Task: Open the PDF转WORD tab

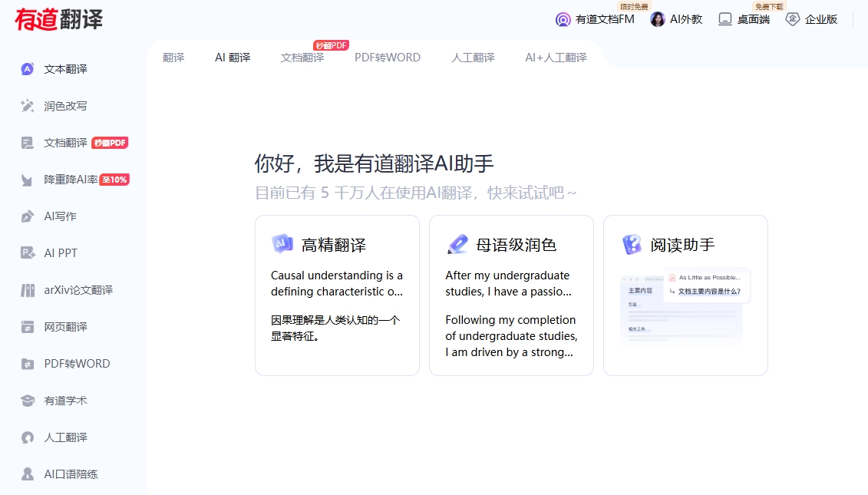Action: [388, 58]
